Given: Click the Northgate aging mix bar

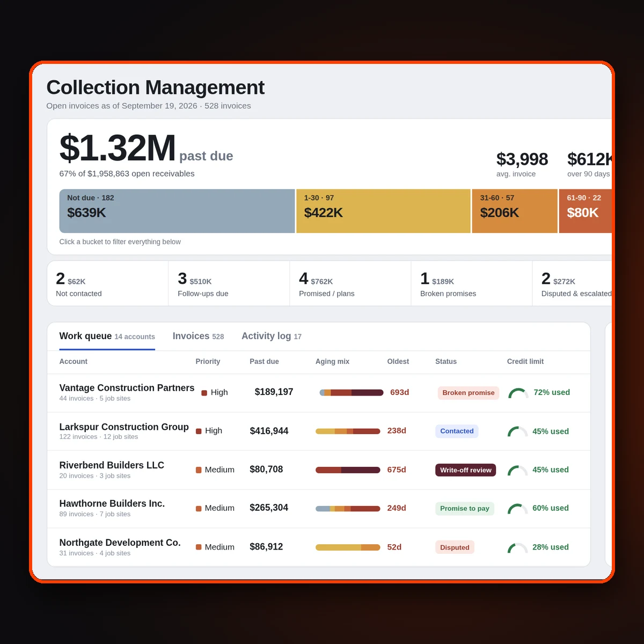Looking at the screenshot, I should click(348, 547).
